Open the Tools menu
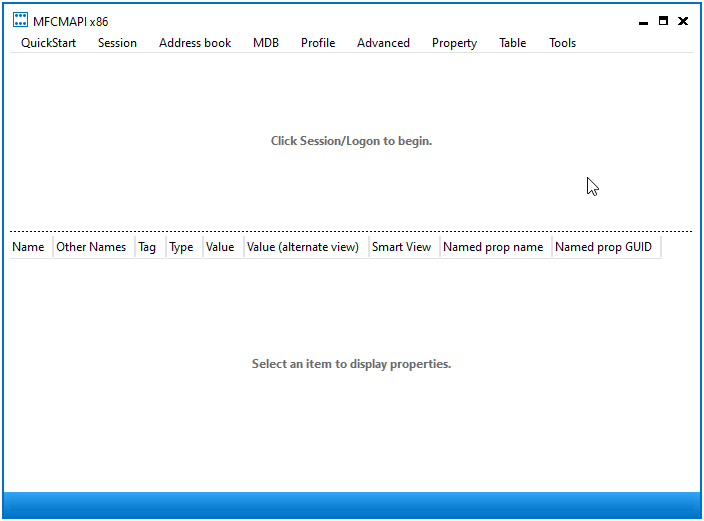Screen dimensions: 704x521 coord(562,43)
